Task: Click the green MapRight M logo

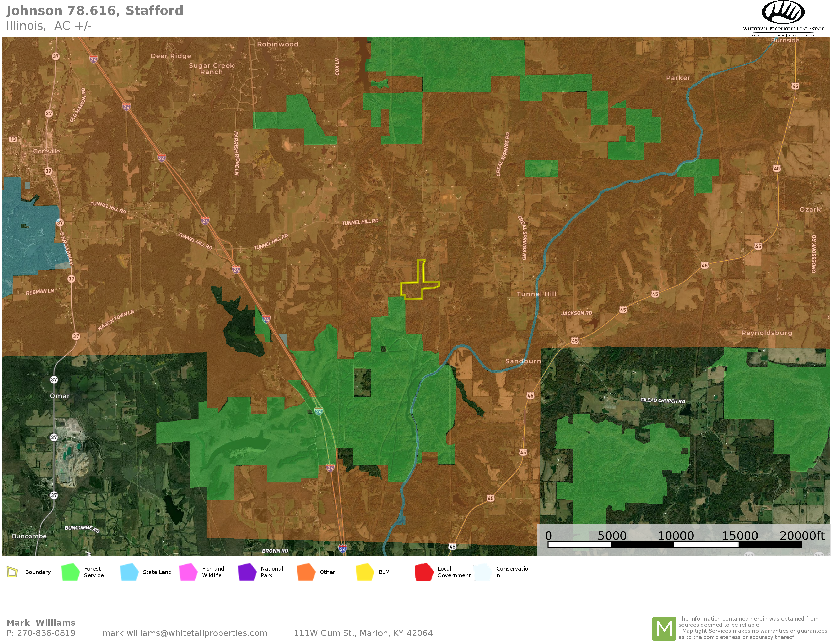Action: [x=664, y=628]
